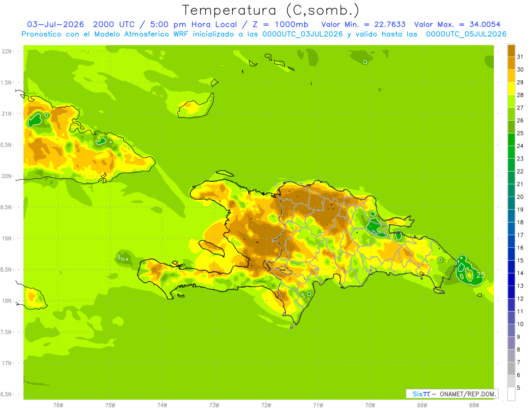This screenshot has width=532, height=411.
Task: Click the '31' color scale label
Action: [520, 57]
